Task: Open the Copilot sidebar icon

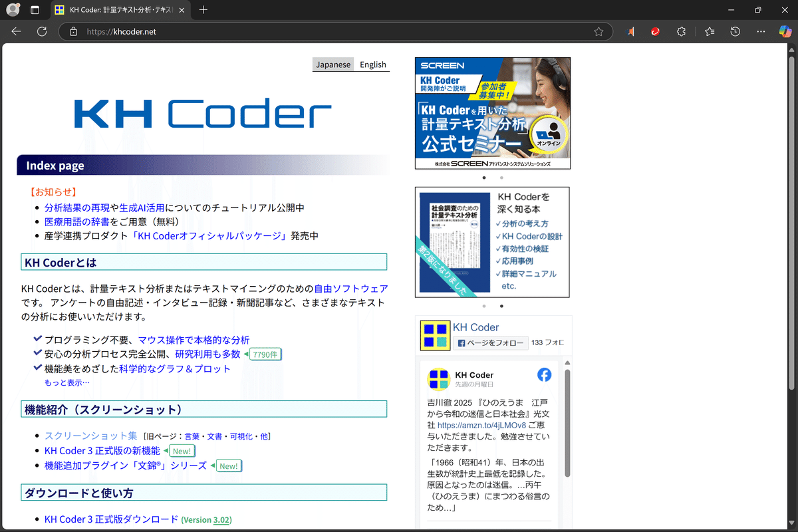Action: (x=785, y=31)
